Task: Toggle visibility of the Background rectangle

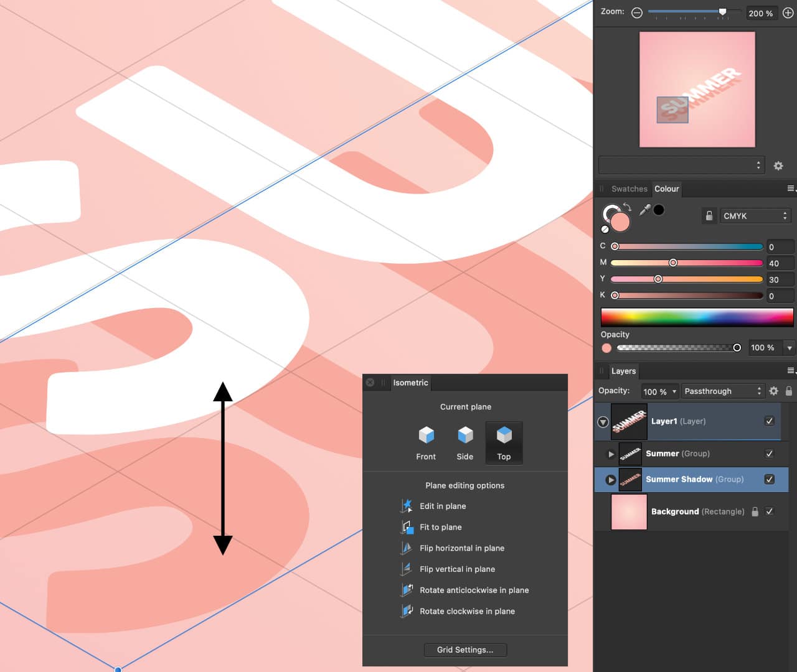Action: (769, 511)
